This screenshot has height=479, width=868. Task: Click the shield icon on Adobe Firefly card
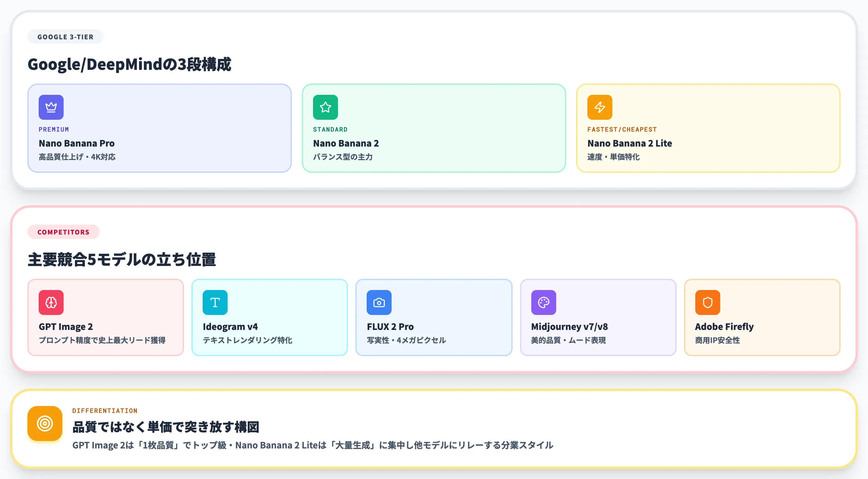coord(708,302)
